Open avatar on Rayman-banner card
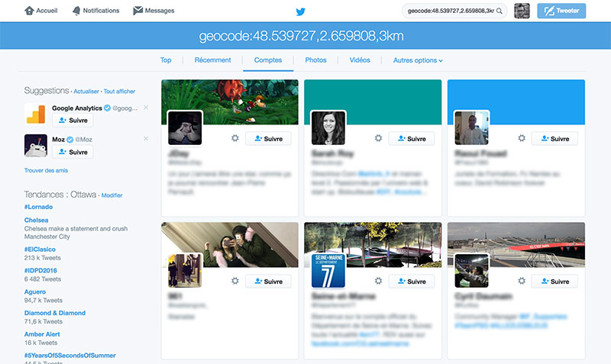 point(185,128)
